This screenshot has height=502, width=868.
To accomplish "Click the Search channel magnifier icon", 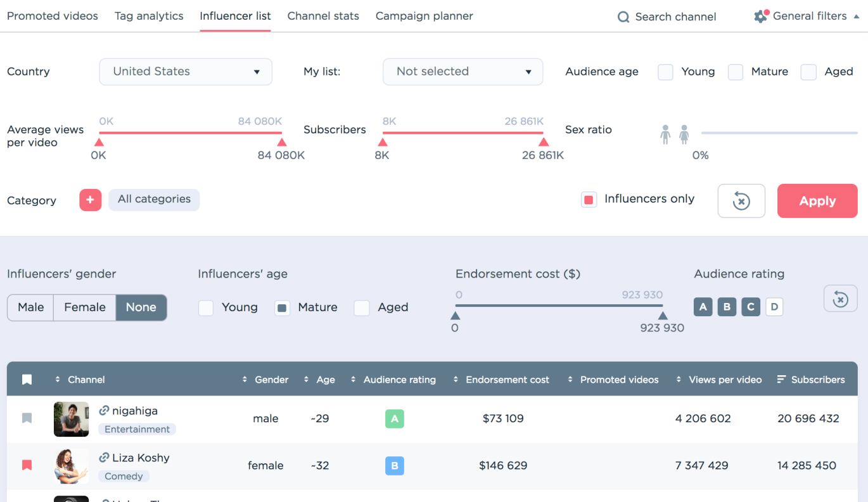I will coord(623,17).
